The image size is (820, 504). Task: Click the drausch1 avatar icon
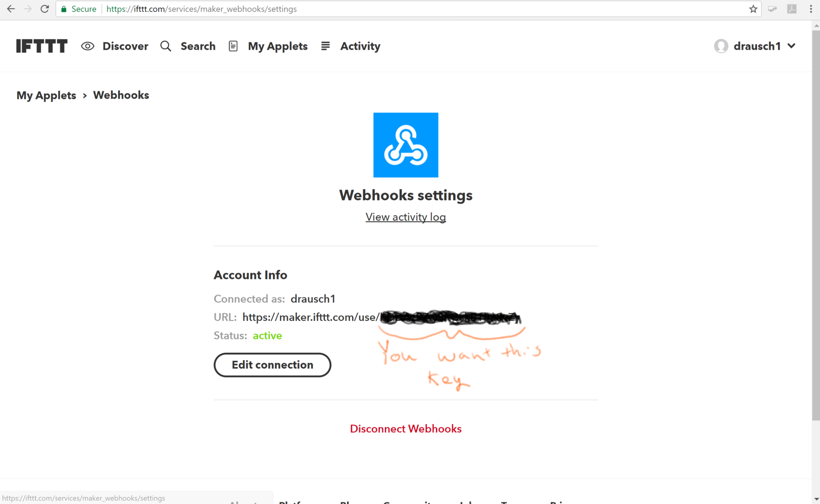[x=721, y=46]
